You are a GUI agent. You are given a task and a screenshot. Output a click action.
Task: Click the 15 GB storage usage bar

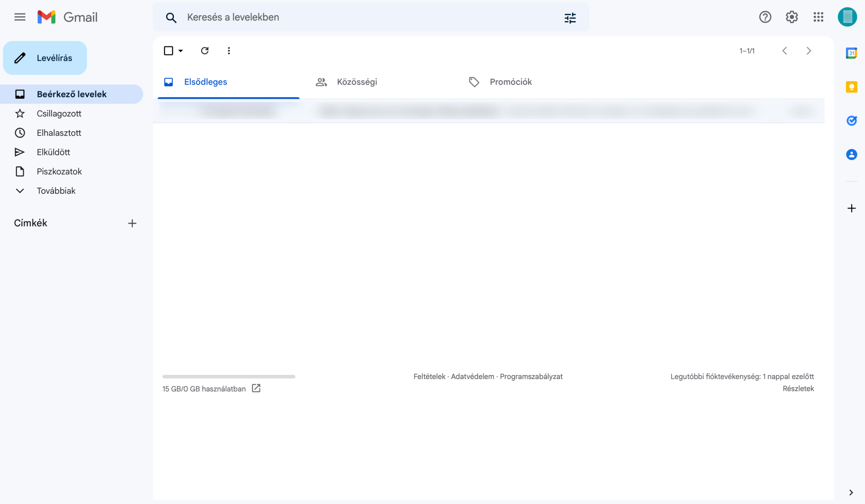pos(228,376)
